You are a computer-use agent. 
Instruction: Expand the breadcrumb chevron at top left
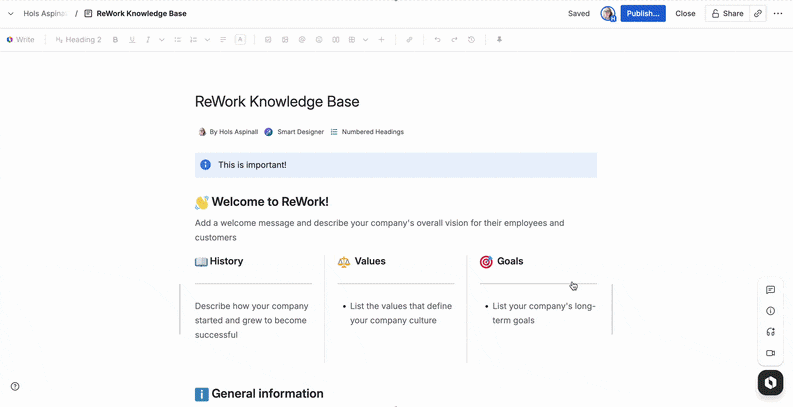click(x=11, y=14)
